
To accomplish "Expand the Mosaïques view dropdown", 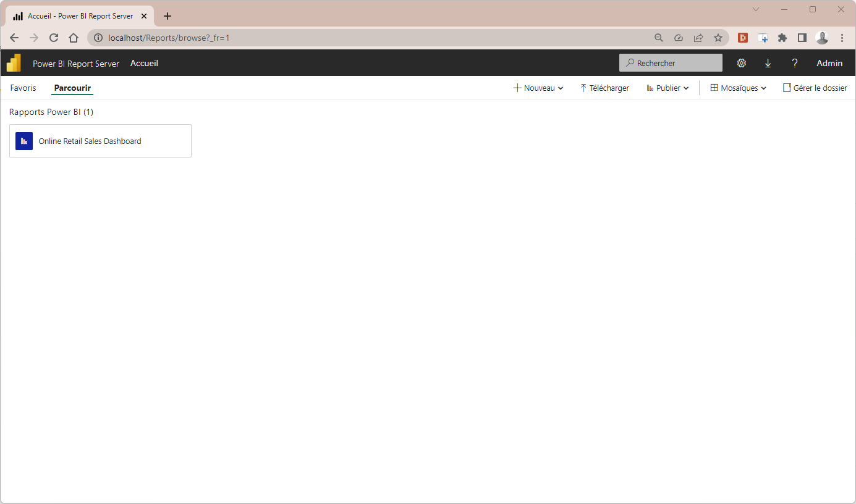I will point(739,88).
